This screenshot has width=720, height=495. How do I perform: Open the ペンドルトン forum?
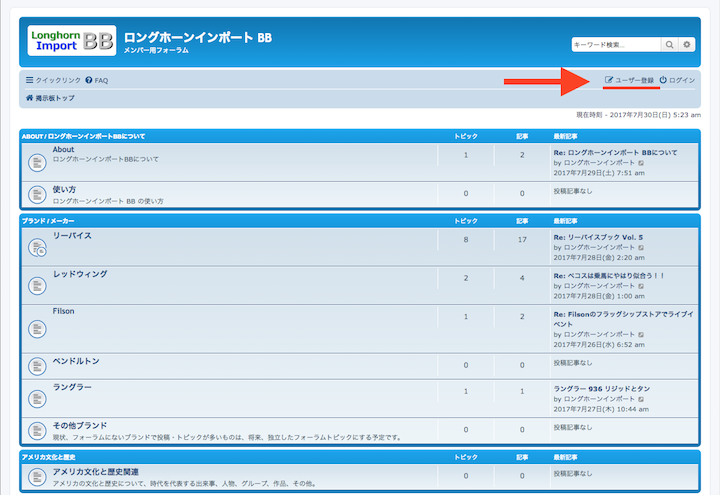(76, 361)
